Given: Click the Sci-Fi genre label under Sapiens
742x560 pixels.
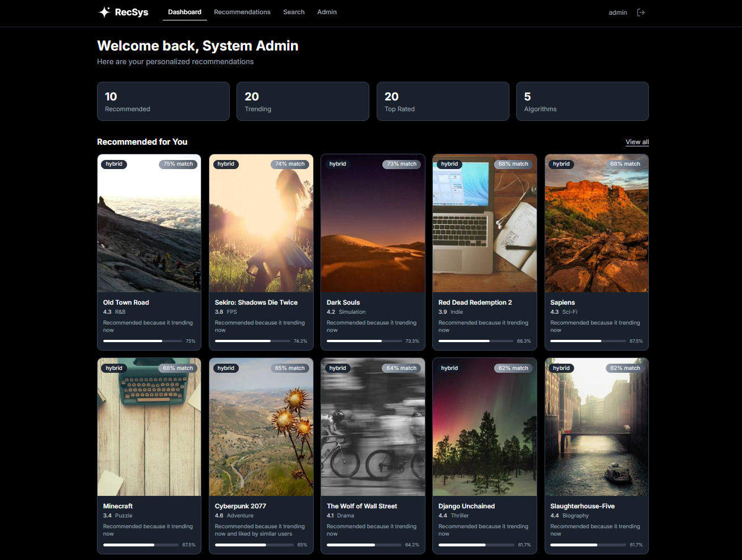Looking at the screenshot, I should pos(570,312).
